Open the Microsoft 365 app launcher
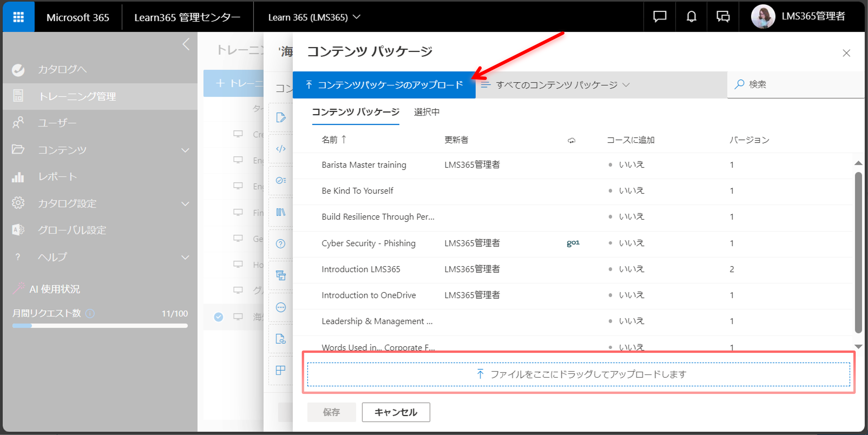The height and width of the screenshot is (435, 868). click(x=18, y=17)
